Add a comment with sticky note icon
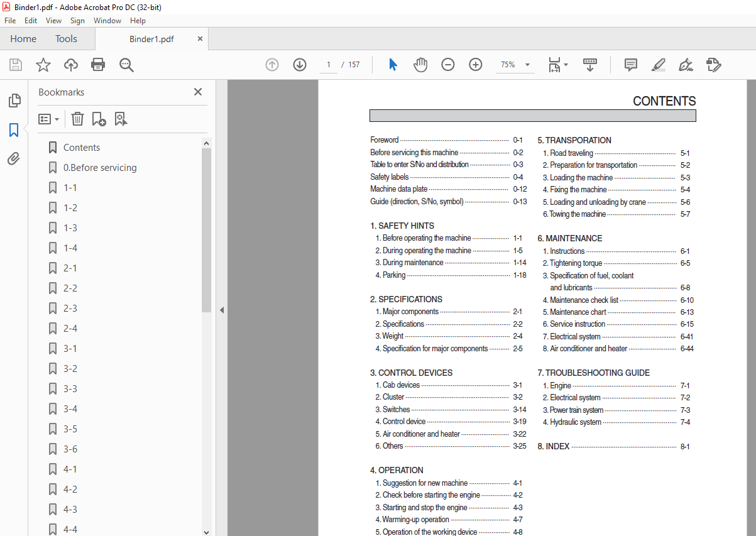756x536 pixels. (x=630, y=65)
